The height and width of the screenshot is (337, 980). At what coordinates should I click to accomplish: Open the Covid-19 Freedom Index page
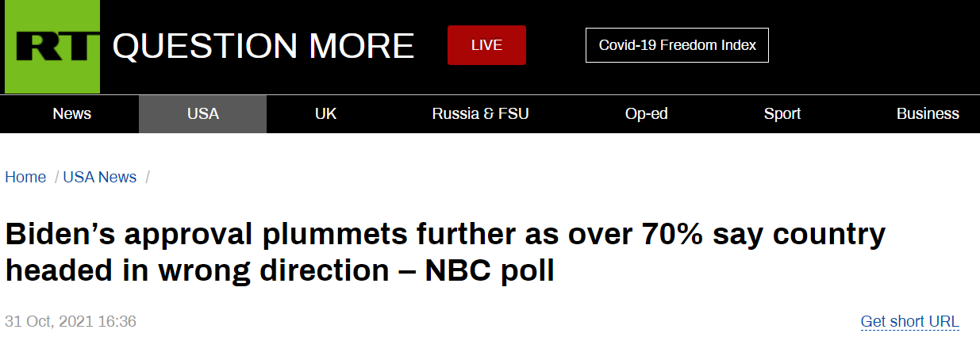pyautogui.click(x=677, y=45)
